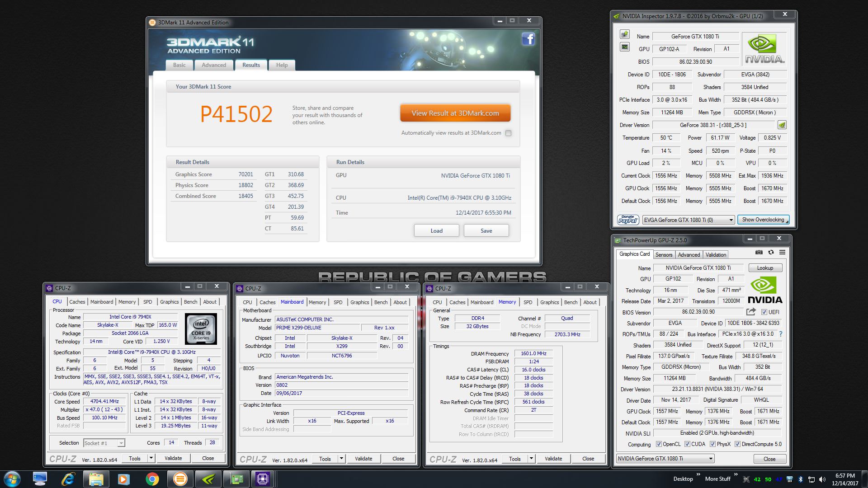Open the SPD tab in the Mainboard CPU-Z window
The width and height of the screenshot is (868, 488).
pyautogui.click(x=338, y=302)
